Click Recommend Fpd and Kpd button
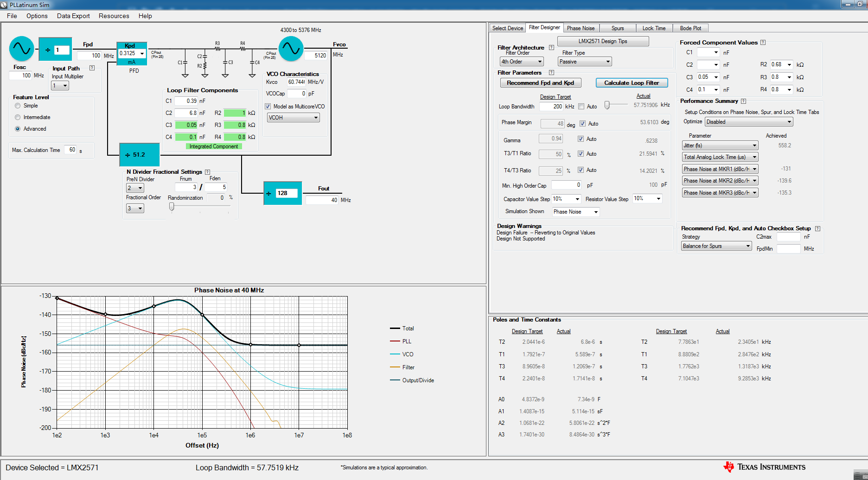Image resolution: width=868 pixels, height=480 pixels. tap(541, 83)
